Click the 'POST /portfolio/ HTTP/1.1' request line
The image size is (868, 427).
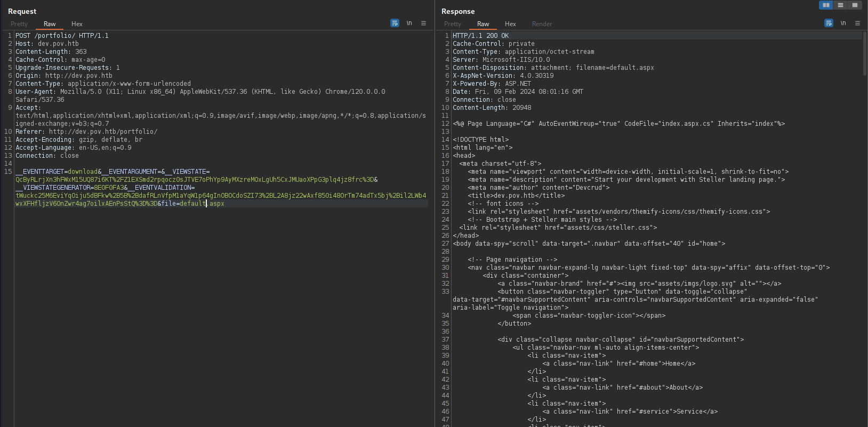[x=62, y=36]
